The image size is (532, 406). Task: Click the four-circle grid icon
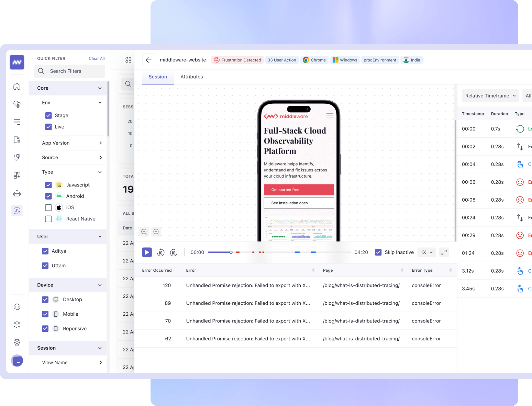click(128, 60)
